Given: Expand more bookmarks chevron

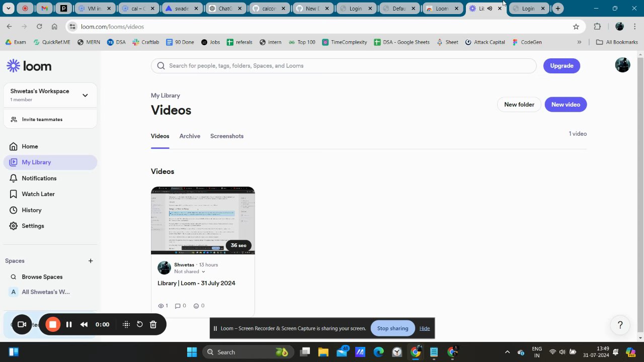Looking at the screenshot, I should point(579,42).
